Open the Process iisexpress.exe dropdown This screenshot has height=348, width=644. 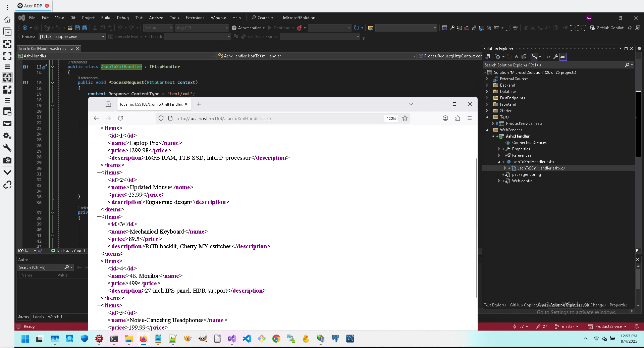click(72, 37)
